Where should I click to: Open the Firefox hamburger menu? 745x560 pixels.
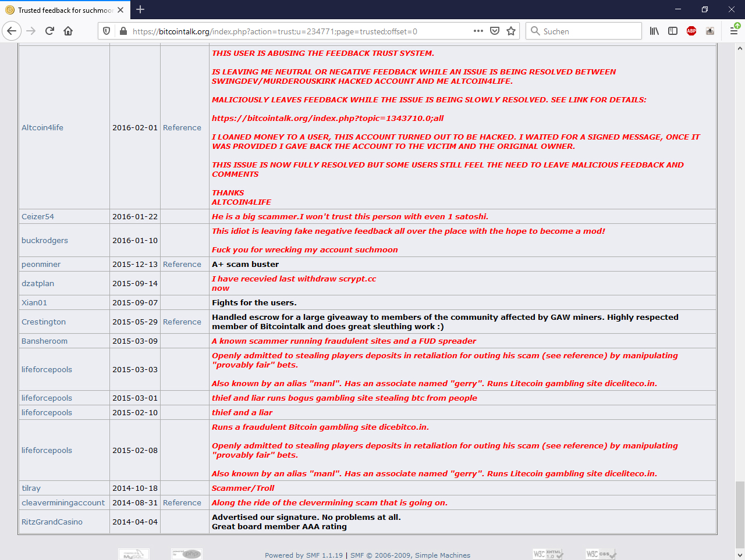coord(735,31)
